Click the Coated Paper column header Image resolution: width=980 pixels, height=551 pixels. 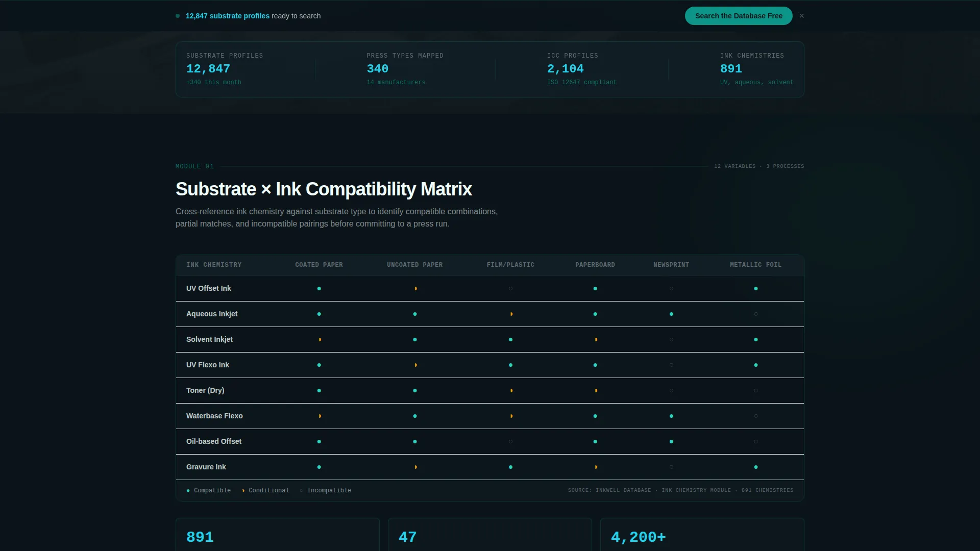pos(319,265)
